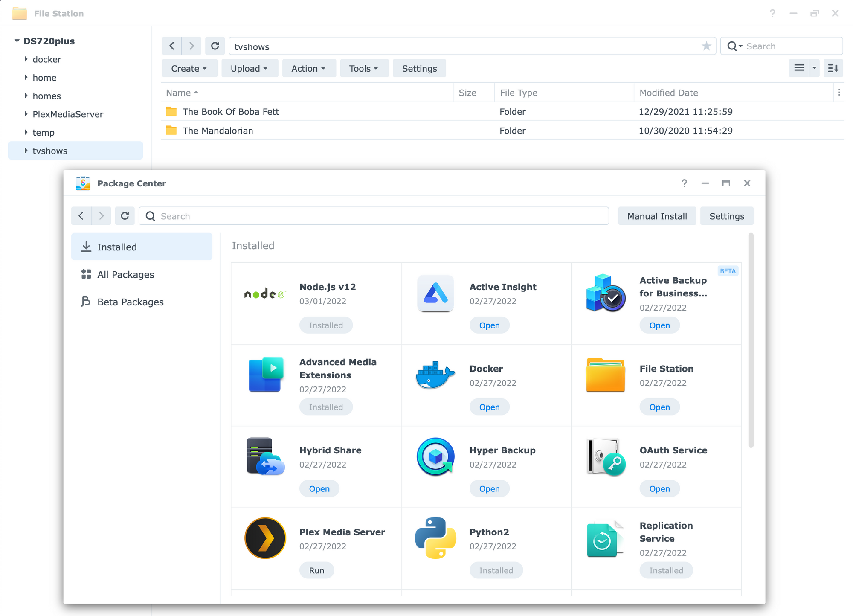The image size is (853, 616).
Task: Click the Docker whale icon
Action: 435,375
